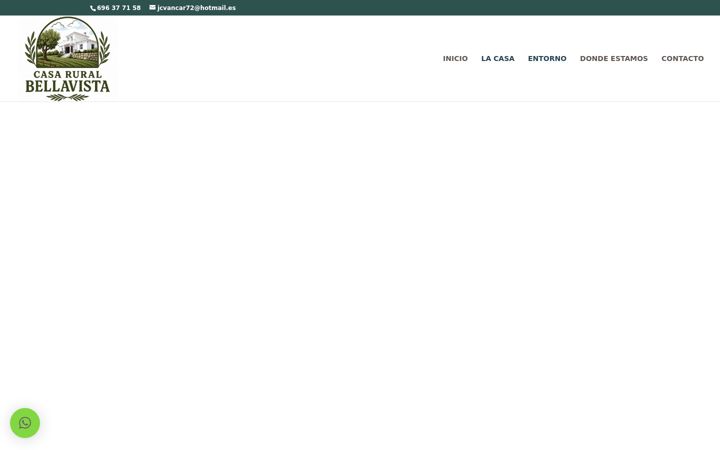This screenshot has width=720, height=450.
Task: Go to the INICIO menu item
Action: (455, 58)
